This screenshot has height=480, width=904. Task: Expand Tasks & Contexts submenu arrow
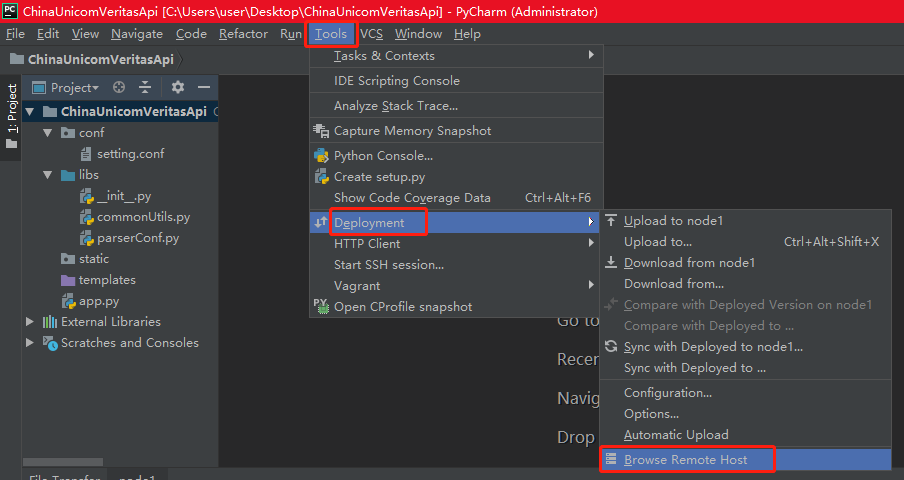click(591, 55)
